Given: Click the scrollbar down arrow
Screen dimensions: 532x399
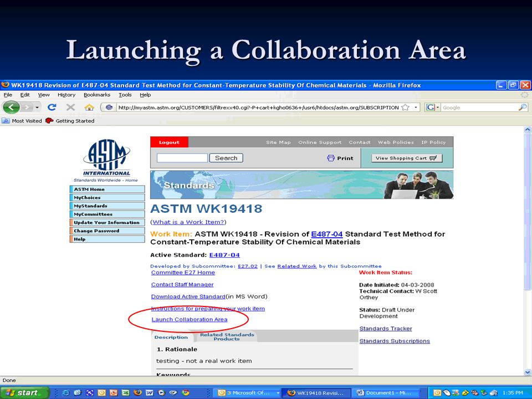Looking at the screenshot, I should tap(528, 372).
